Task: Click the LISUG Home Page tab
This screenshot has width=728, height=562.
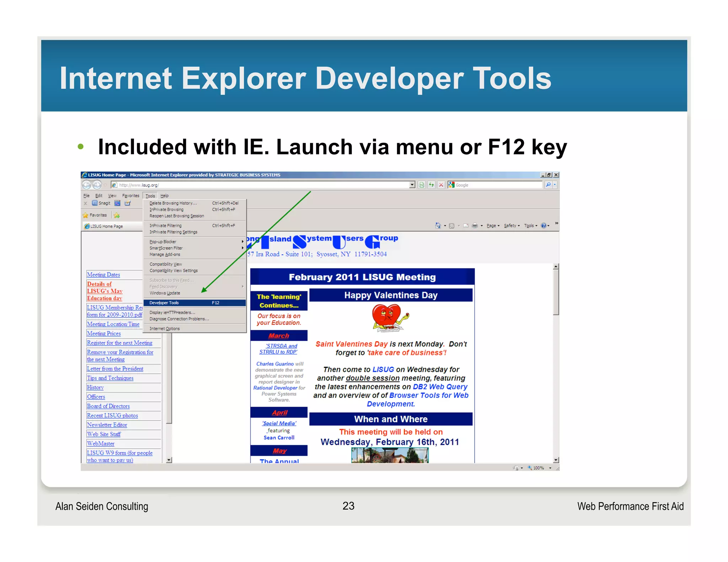Action: (107, 226)
